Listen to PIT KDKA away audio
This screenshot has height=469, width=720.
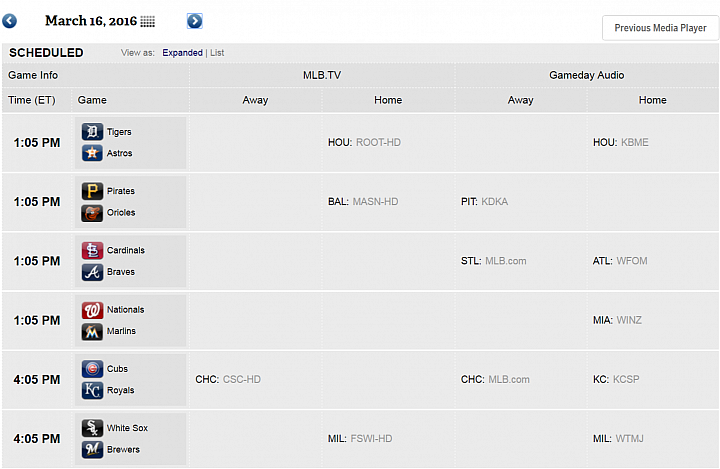(484, 202)
